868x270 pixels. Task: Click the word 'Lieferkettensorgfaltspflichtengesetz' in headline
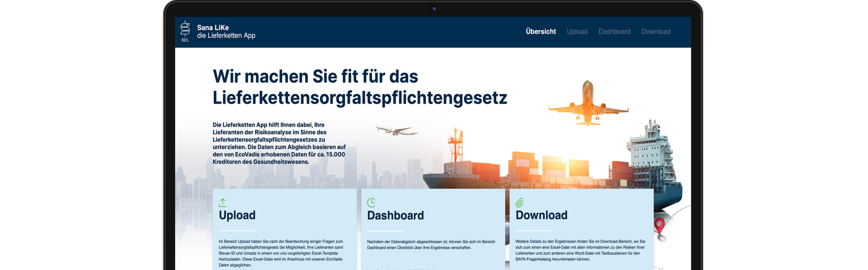[360, 98]
